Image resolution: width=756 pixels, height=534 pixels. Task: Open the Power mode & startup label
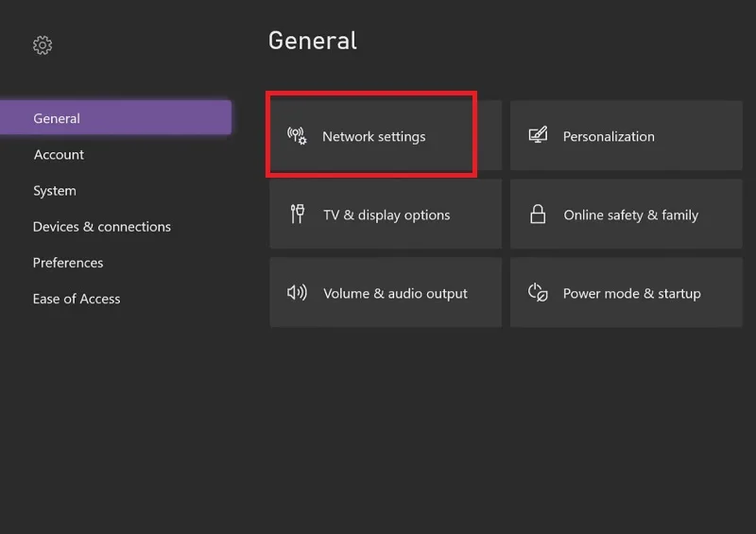pos(631,293)
